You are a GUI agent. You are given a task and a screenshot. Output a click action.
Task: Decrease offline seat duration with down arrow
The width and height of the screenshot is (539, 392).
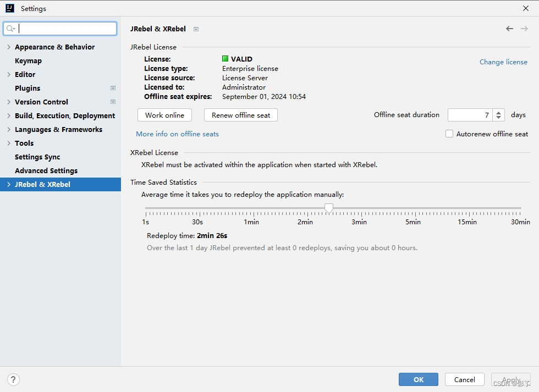(x=498, y=118)
